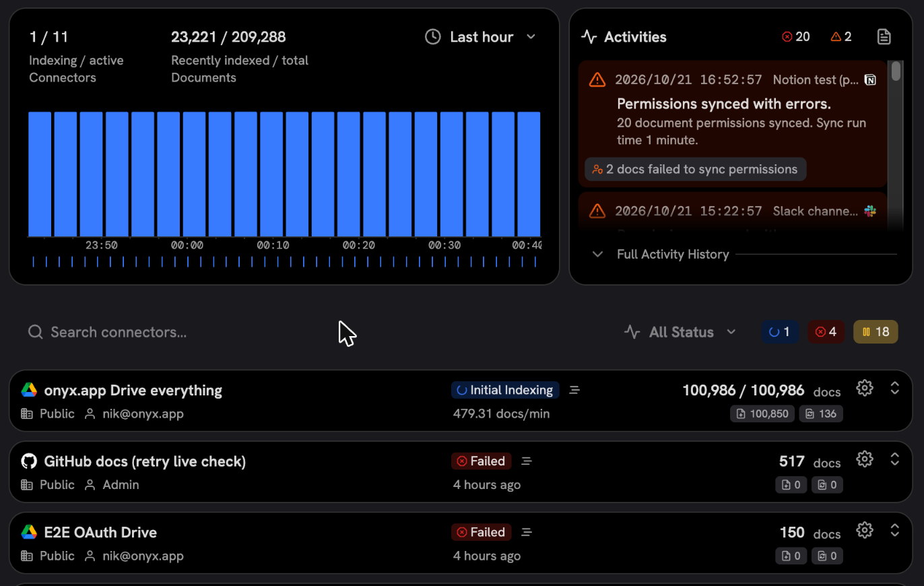Click the 136 updated docs chip
The width and height of the screenshot is (924, 586).
coord(821,414)
